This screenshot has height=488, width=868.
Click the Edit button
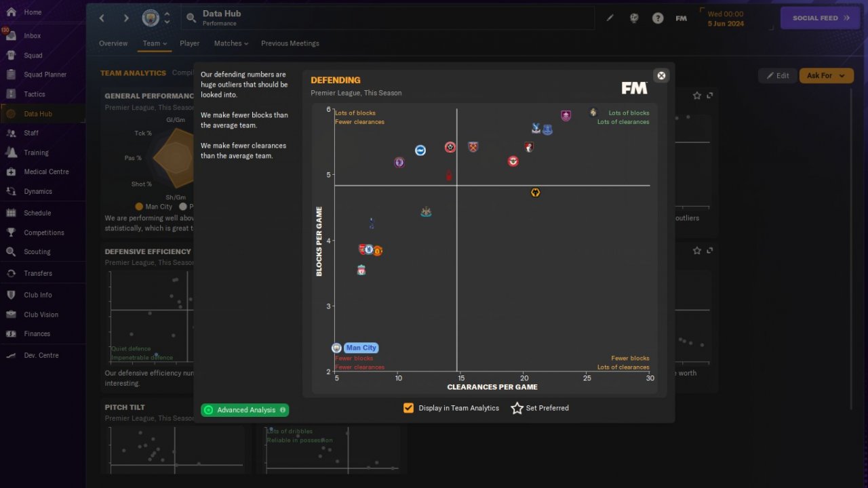coord(777,75)
